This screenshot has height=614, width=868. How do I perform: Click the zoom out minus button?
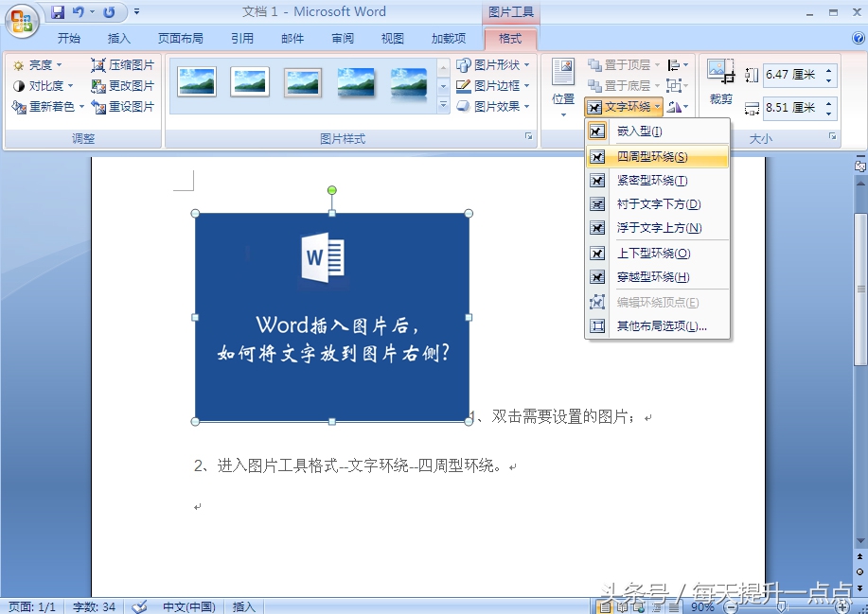point(731,606)
